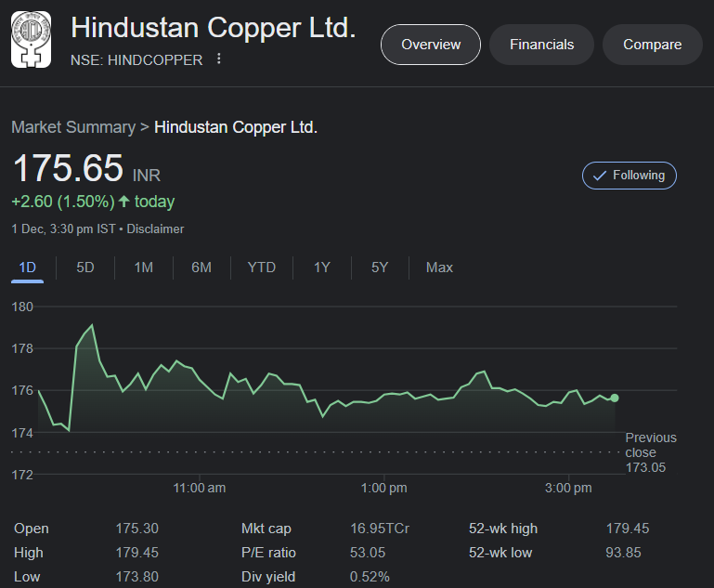The width and height of the screenshot is (714, 588).
Task: Click the Hindustan Copper company logo
Action: (x=31, y=40)
